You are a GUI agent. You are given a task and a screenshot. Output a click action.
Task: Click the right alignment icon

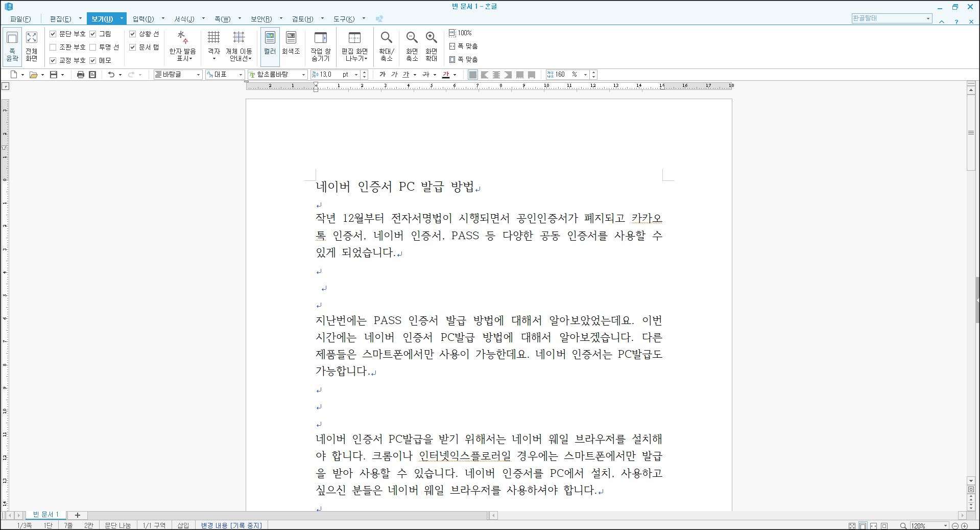[x=508, y=75]
